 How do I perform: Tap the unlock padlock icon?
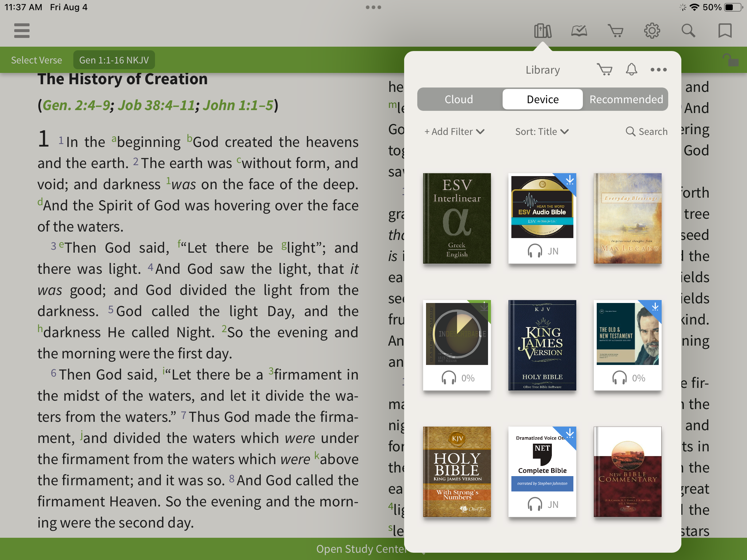[731, 59]
